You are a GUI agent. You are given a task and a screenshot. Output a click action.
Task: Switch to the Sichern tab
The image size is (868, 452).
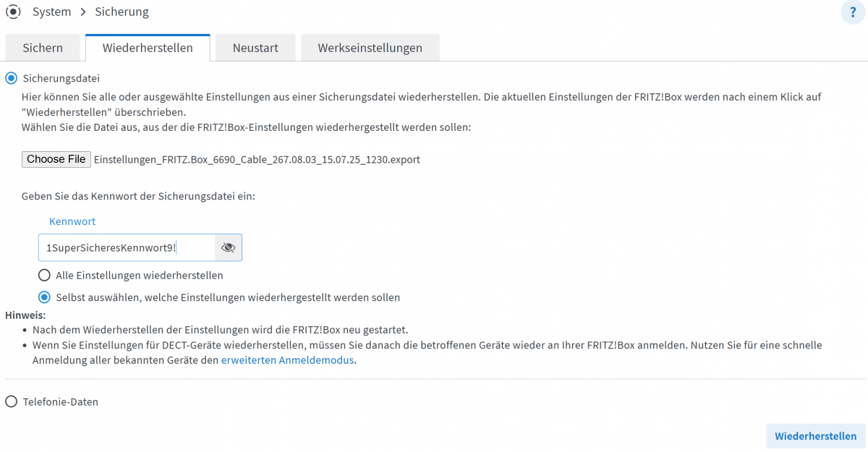point(43,48)
